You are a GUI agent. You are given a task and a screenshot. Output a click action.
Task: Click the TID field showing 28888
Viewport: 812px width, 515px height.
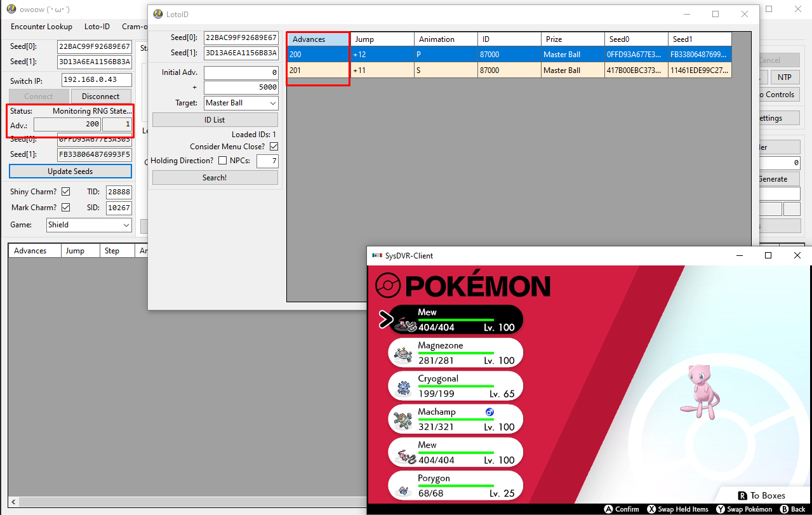pos(119,192)
